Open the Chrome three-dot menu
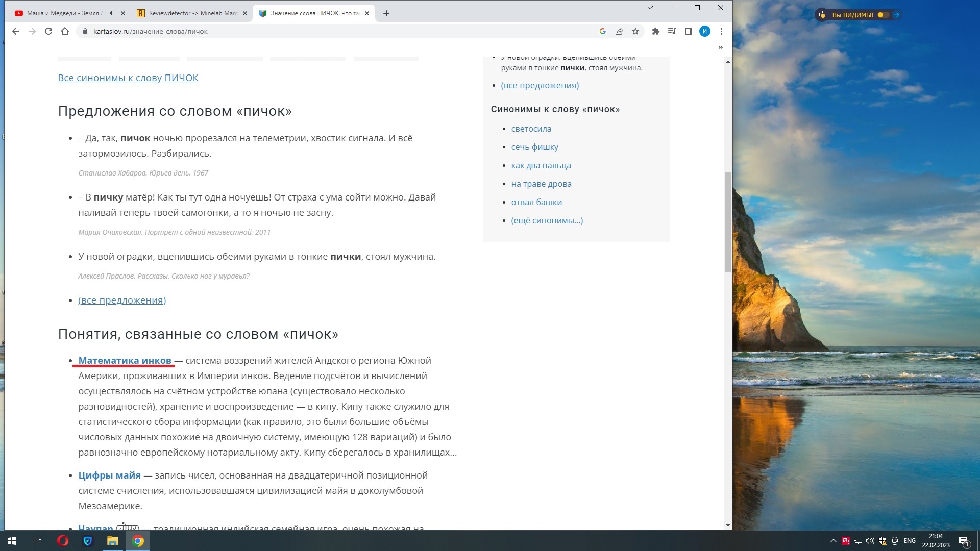This screenshot has height=551, width=980. [x=721, y=31]
